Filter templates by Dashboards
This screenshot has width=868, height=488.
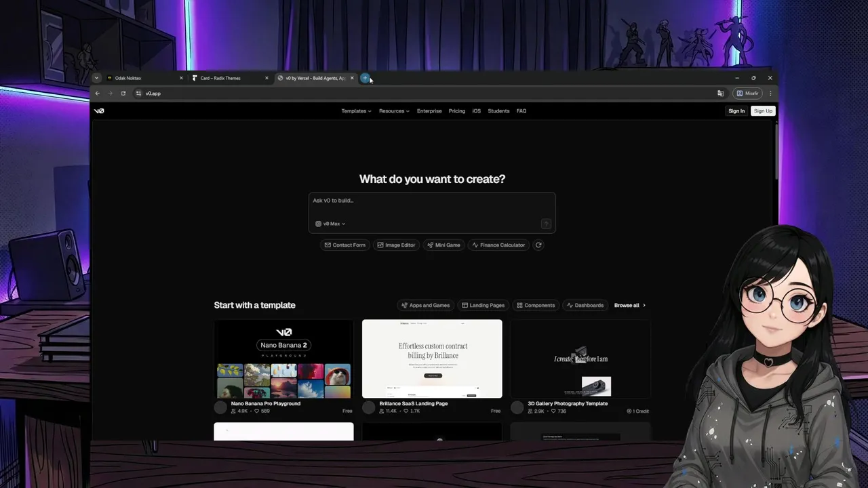tap(585, 305)
